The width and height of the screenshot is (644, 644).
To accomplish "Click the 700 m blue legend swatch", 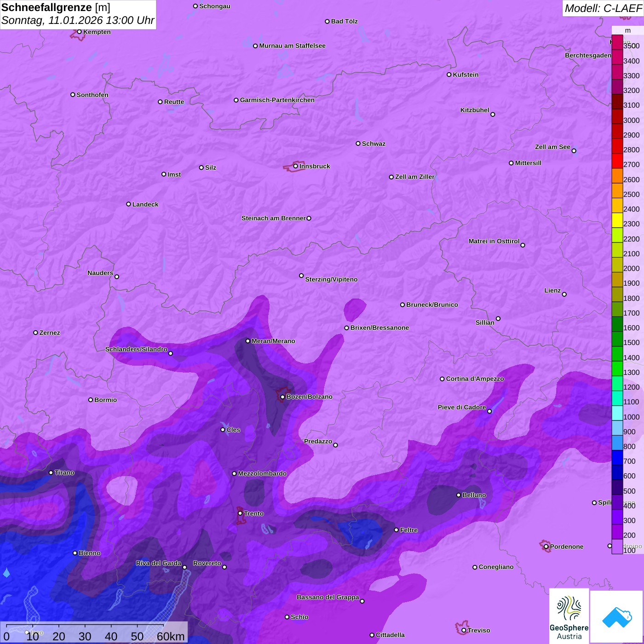I will pos(617,458).
